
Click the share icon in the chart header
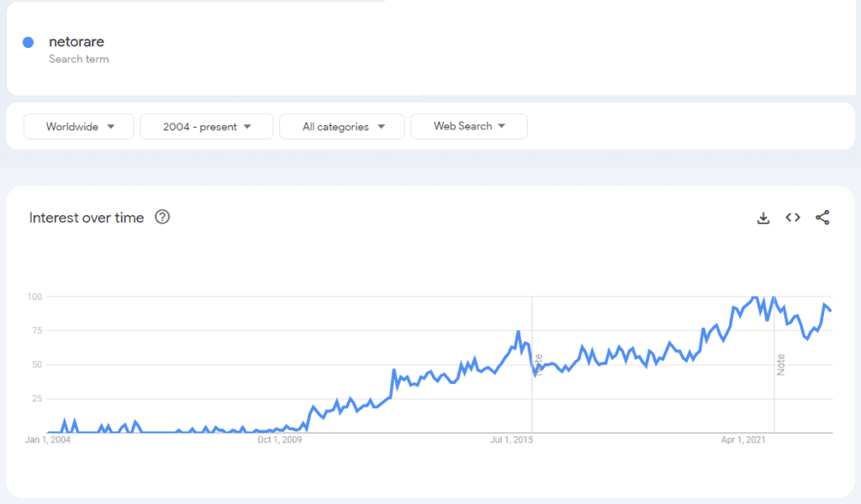click(822, 218)
